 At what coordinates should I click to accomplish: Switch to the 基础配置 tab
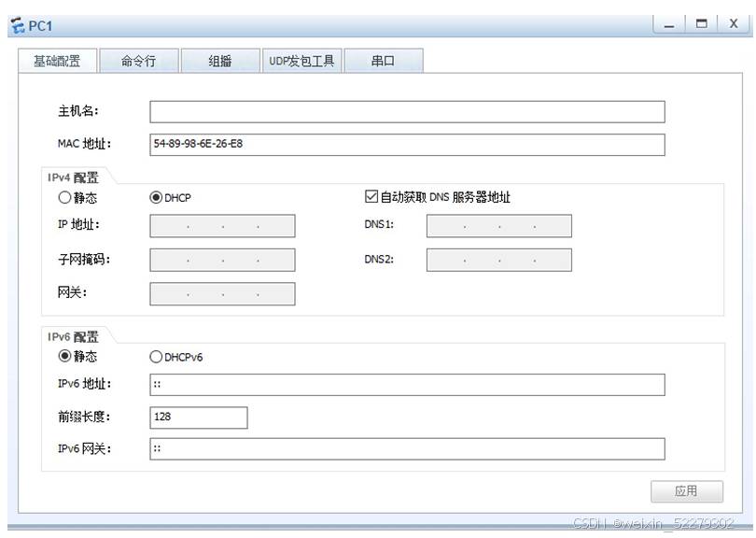click(x=57, y=61)
